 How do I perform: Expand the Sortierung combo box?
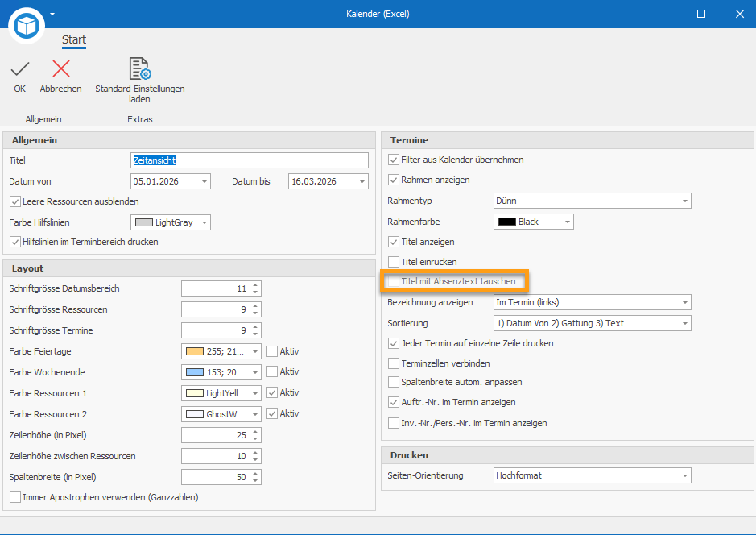point(684,323)
